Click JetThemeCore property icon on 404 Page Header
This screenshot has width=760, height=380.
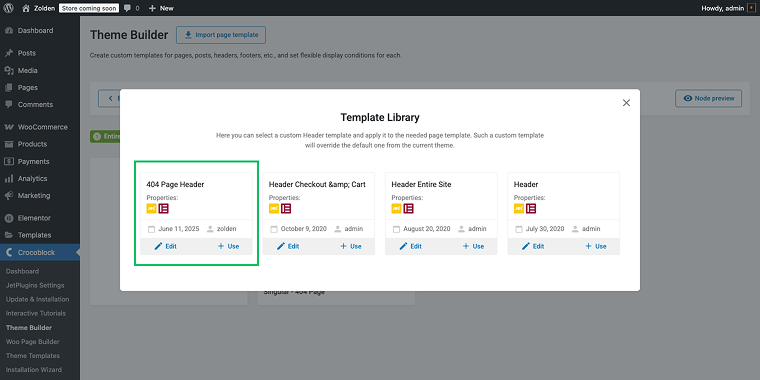(x=152, y=208)
